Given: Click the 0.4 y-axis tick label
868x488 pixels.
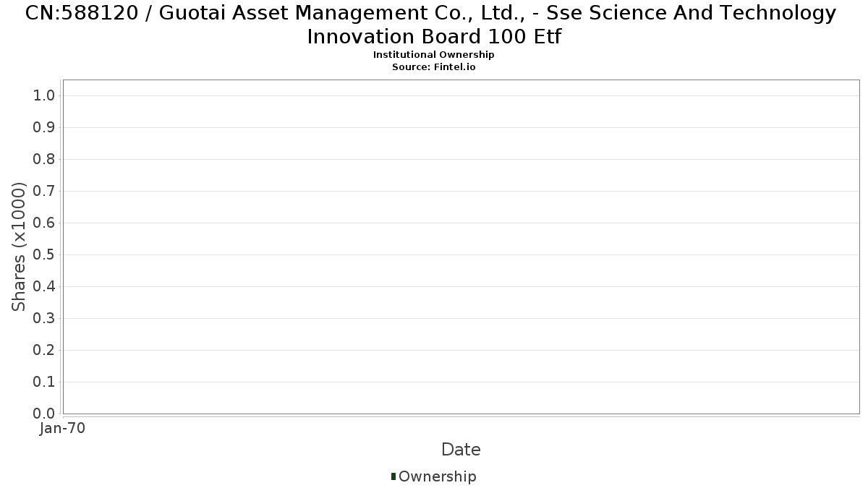Looking at the screenshot, I should 45,287.
